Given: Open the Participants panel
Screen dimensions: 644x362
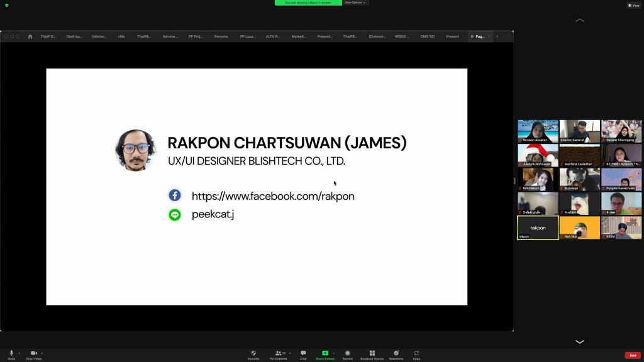Looking at the screenshot, I should 279,355.
